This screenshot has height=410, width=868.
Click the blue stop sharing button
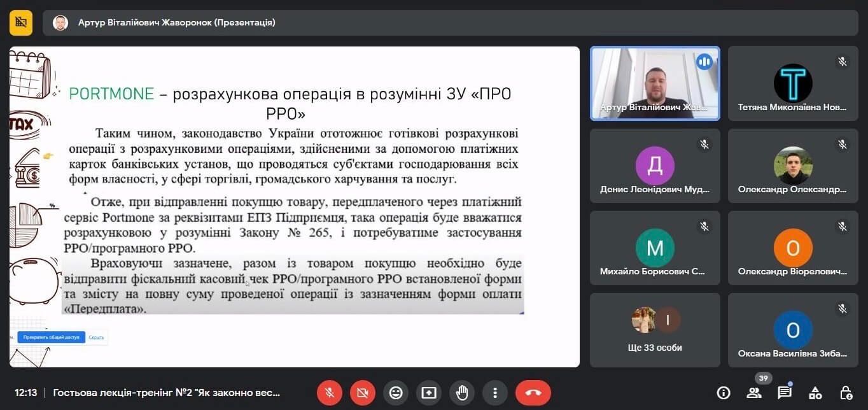click(x=51, y=337)
